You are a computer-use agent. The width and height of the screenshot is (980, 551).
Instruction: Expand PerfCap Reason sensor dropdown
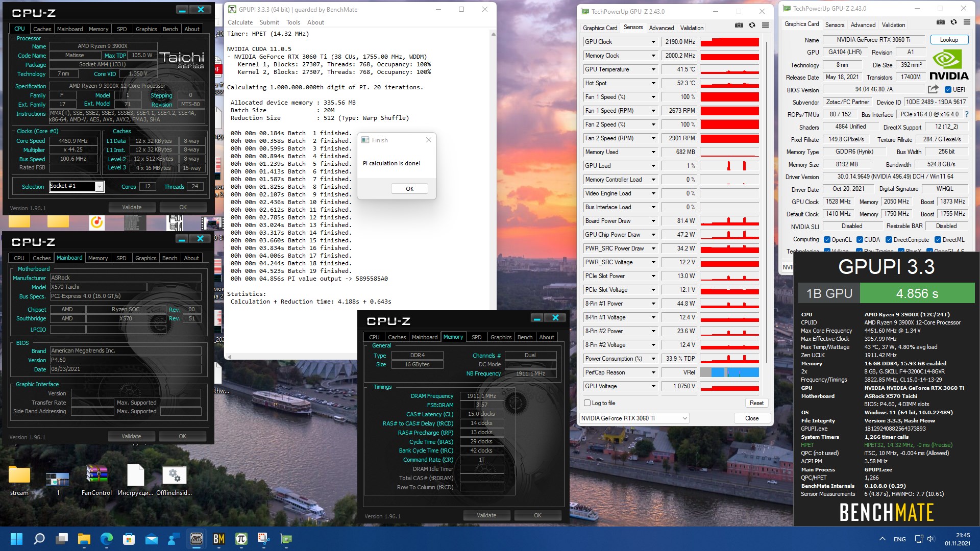tap(653, 372)
